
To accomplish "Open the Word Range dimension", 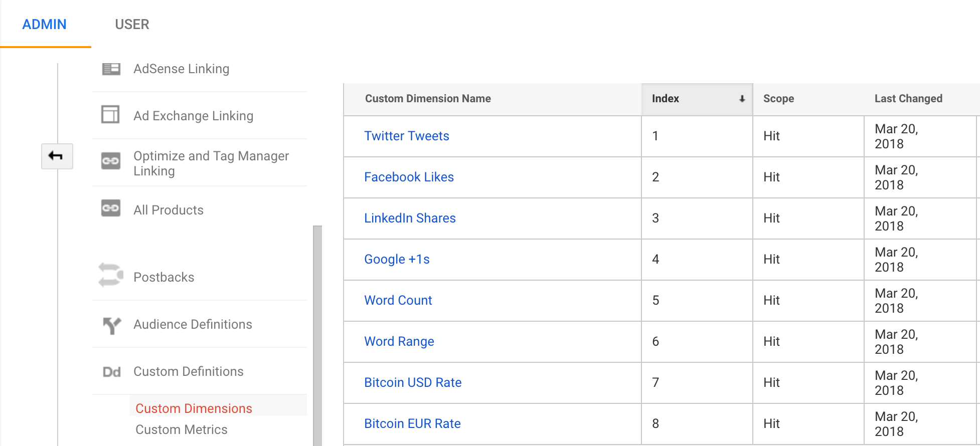I will (399, 341).
